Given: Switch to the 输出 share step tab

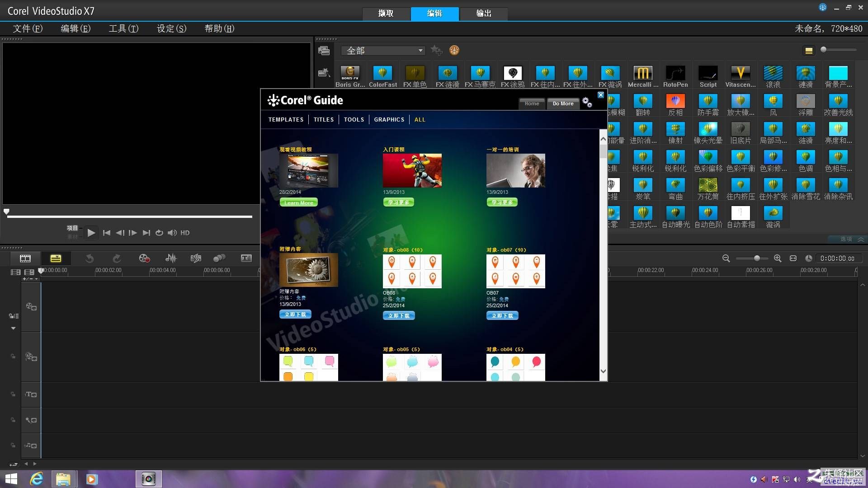Looking at the screenshot, I should coord(484,14).
